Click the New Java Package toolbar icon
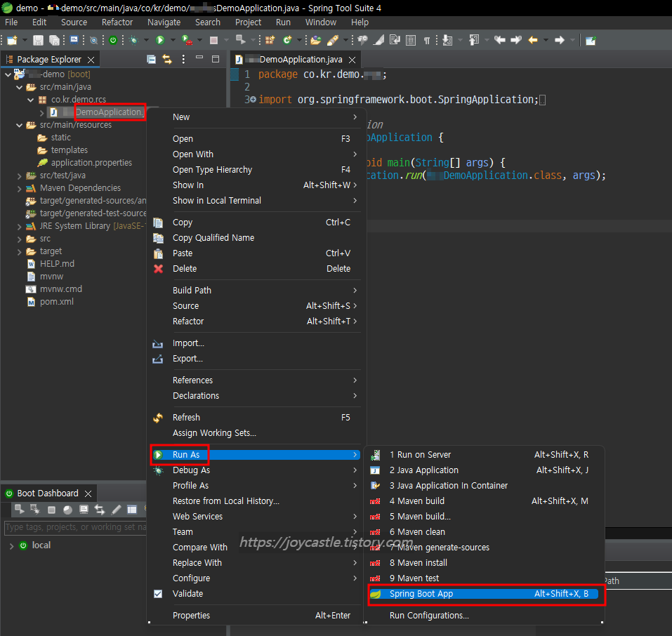Viewport: 672px width, 636px height. (x=270, y=40)
